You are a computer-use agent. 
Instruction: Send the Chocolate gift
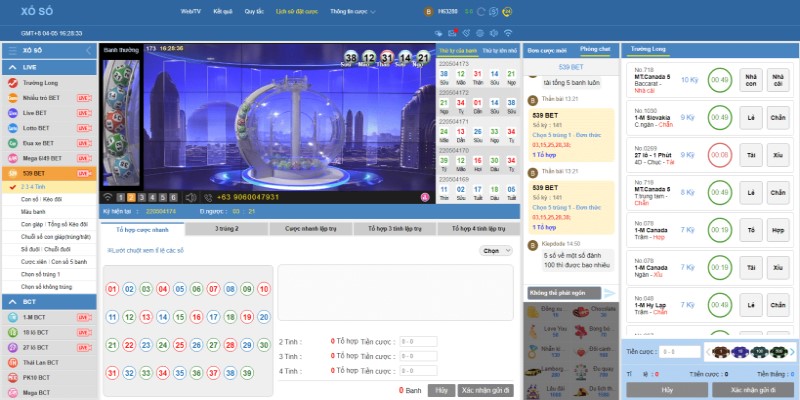coord(594,312)
